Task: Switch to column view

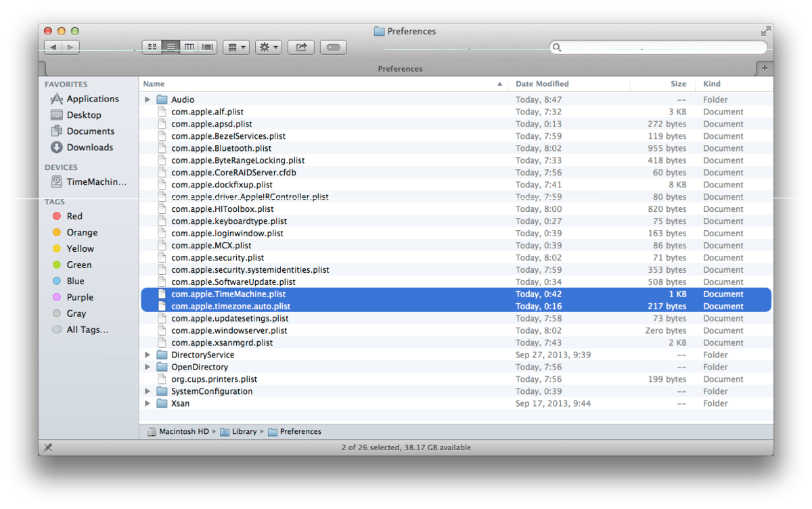Action: 189,47
